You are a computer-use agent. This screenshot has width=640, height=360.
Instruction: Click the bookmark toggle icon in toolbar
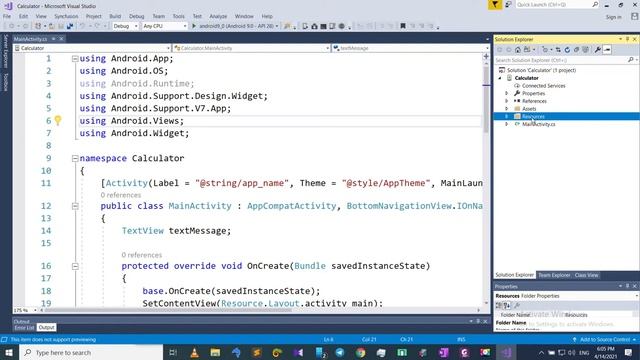(x=403, y=26)
